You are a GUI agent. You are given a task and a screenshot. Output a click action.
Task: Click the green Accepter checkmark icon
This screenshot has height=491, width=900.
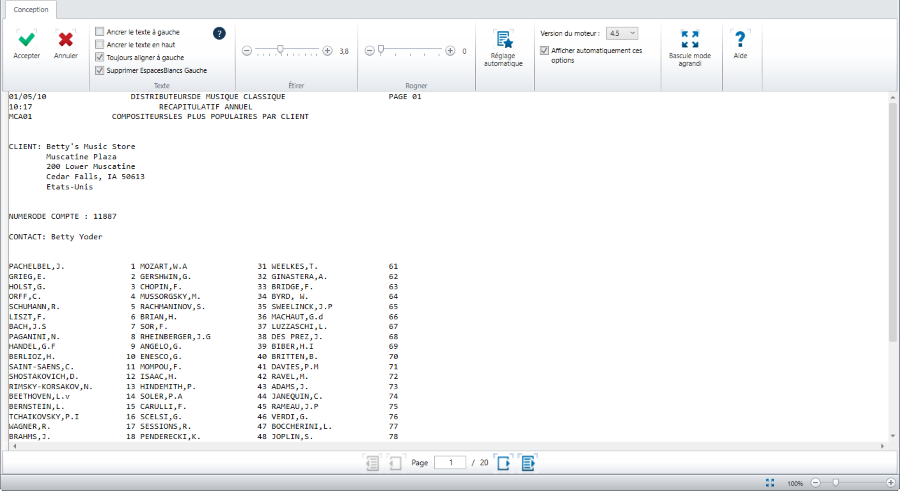(27, 40)
